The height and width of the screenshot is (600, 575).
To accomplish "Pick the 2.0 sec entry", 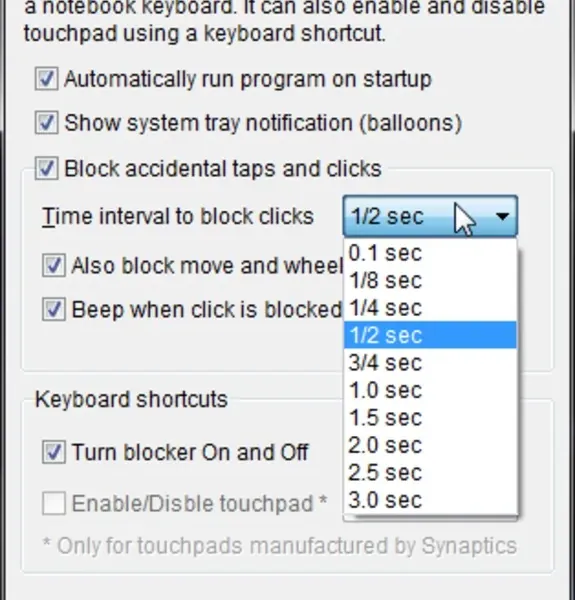I will pos(430,445).
